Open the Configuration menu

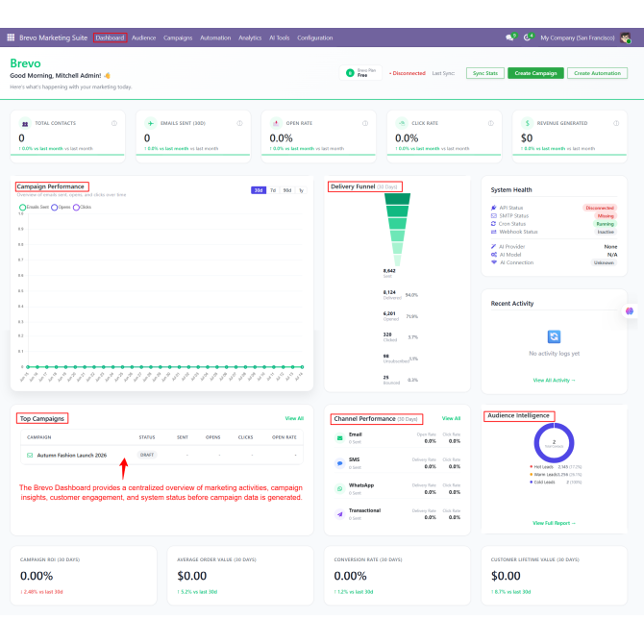click(x=315, y=37)
